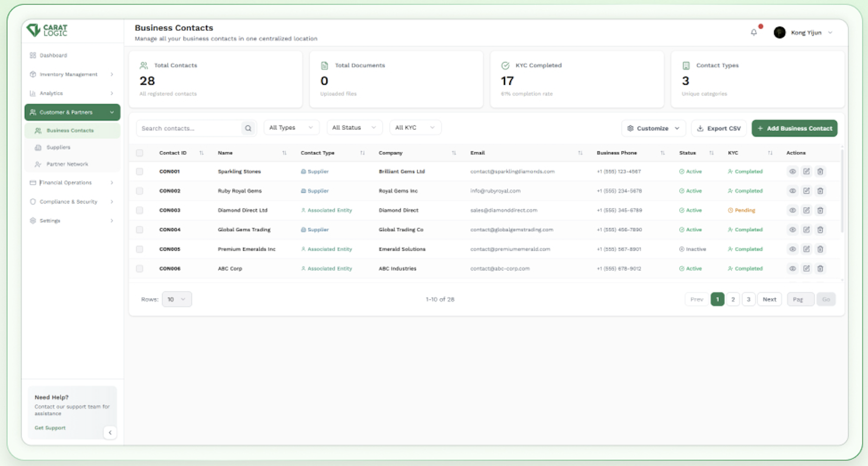
Task: View Diamond Direct Ltd details eye icon
Action: (792, 210)
